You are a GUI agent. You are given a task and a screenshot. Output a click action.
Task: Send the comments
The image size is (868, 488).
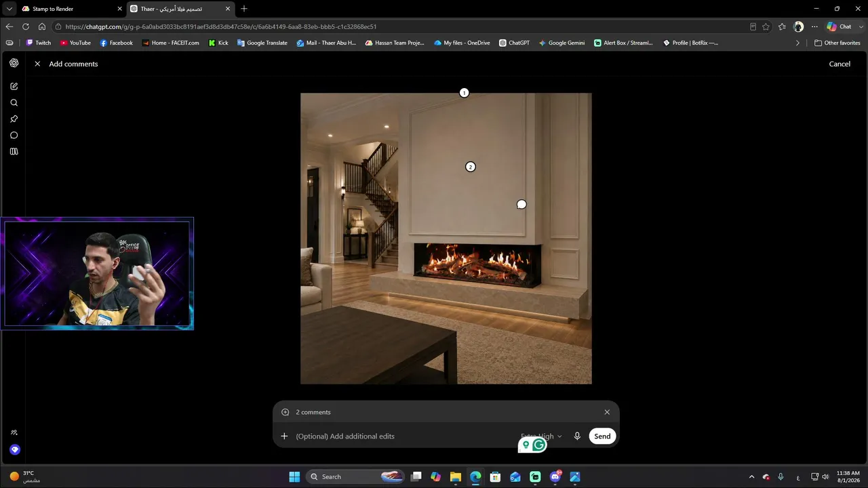click(x=602, y=436)
